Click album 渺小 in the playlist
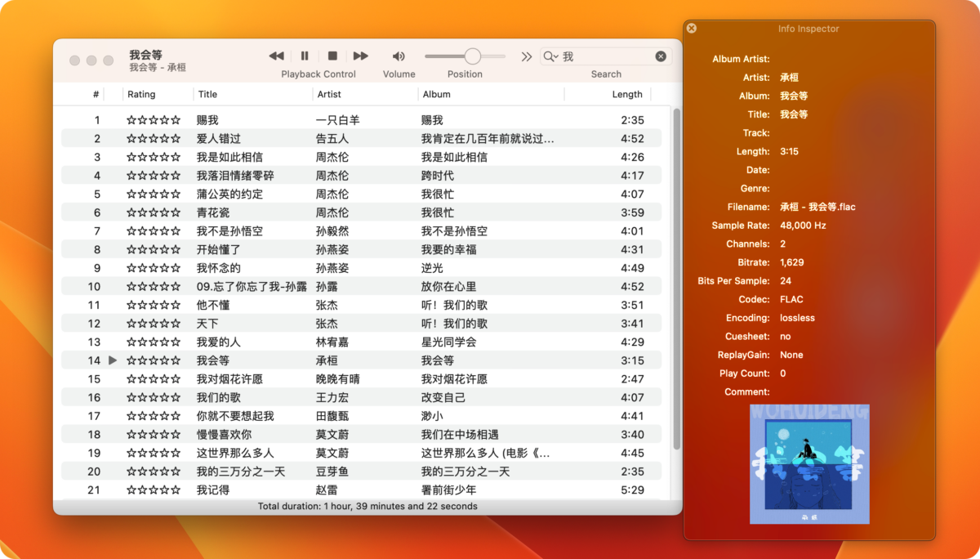The image size is (980, 559). [x=432, y=416]
